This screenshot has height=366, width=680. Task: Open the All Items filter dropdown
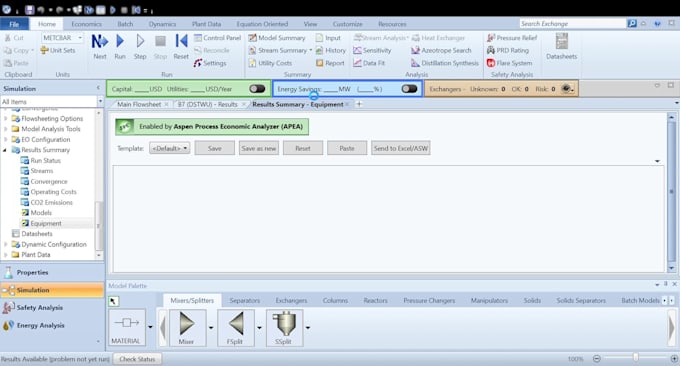point(100,101)
